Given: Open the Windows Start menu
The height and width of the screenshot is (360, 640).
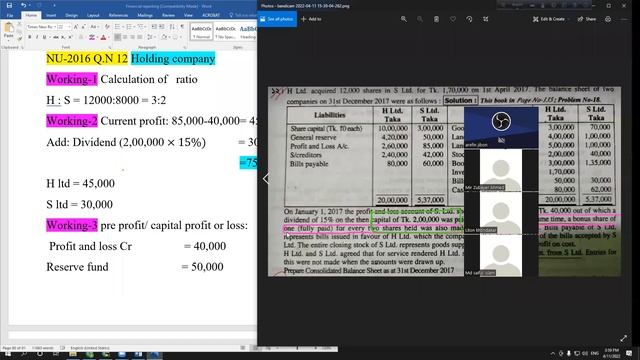Looking at the screenshot, I should [8, 354].
